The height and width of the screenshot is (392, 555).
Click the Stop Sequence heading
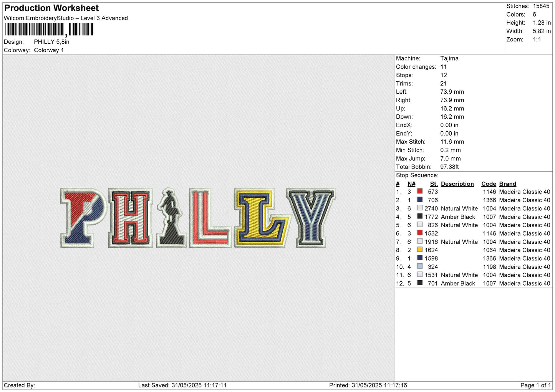tap(417, 175)
